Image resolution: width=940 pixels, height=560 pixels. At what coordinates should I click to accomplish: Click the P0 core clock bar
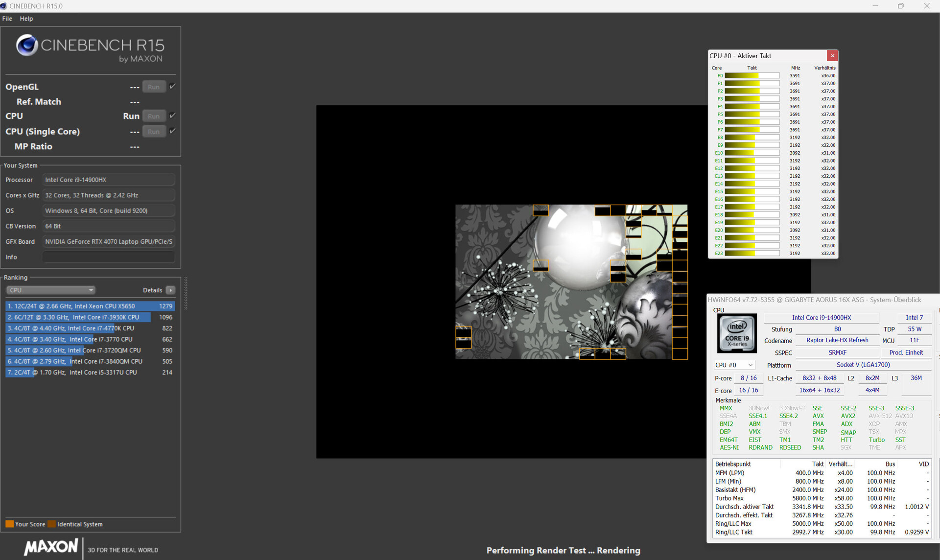752,76
